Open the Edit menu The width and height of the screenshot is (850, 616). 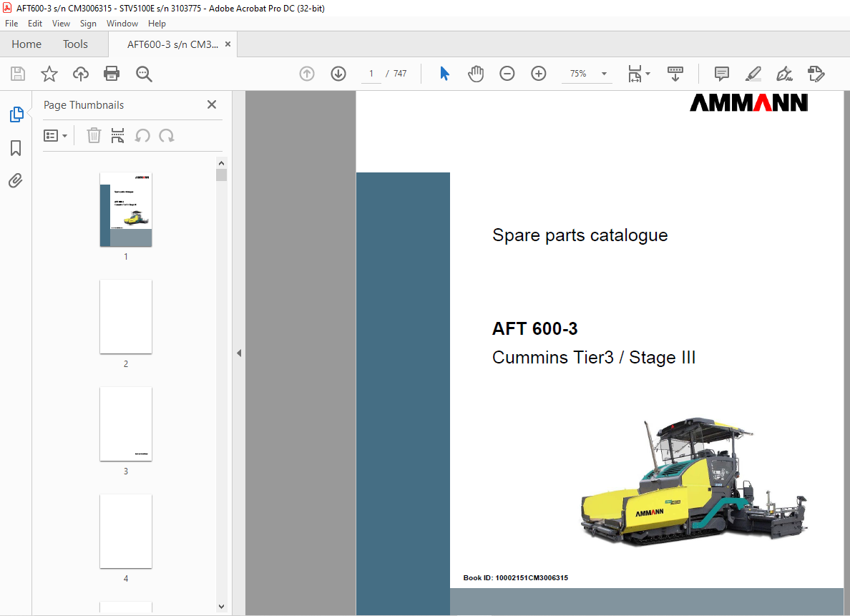[34, 24]
